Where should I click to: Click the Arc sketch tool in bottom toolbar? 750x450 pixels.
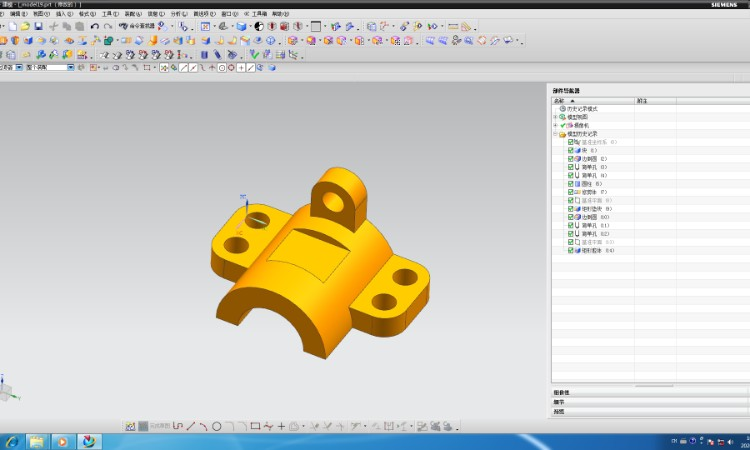204,426
